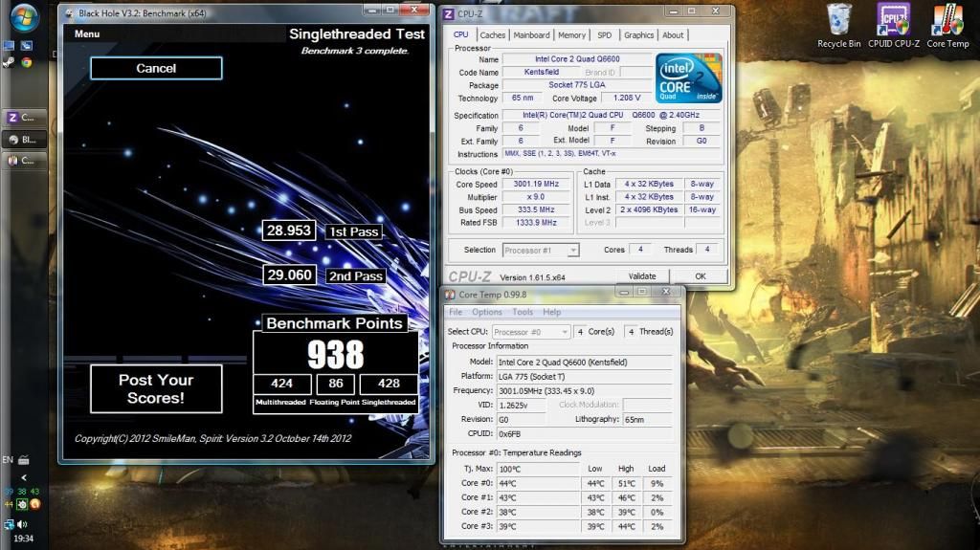This screenshot has width=980, height=550.
Task: Click the Rated FSB value 1333.9 MHz
Action: click(536, 223)
